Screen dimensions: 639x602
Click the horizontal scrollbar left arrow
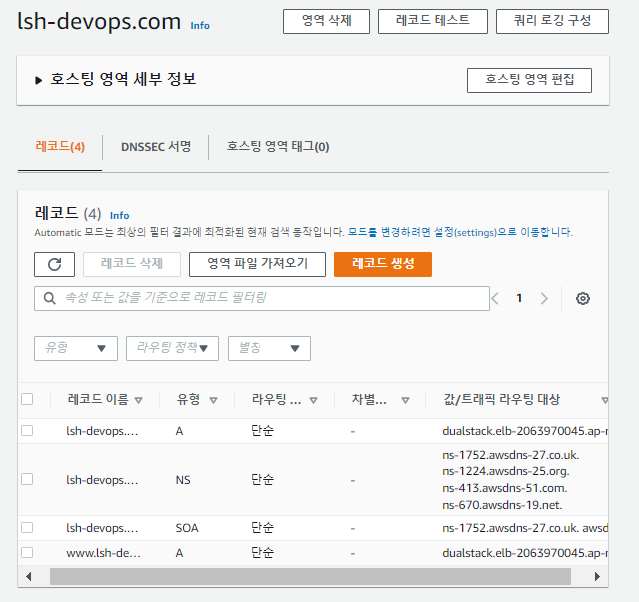point(29,576)
